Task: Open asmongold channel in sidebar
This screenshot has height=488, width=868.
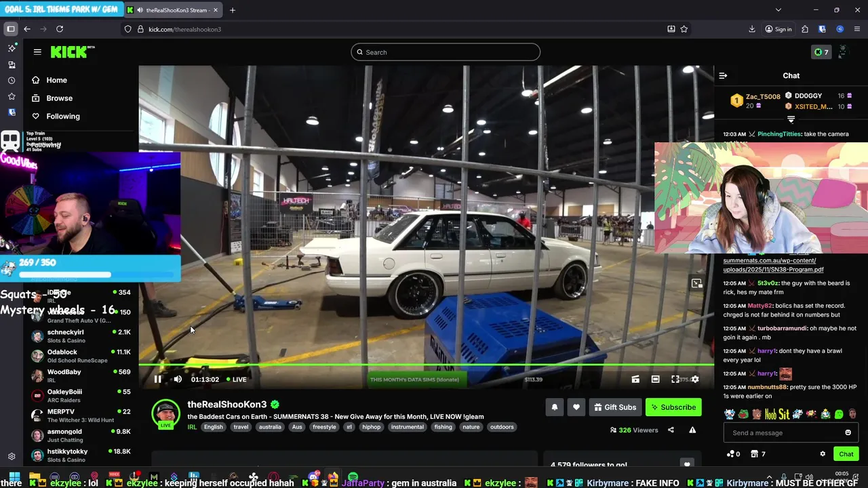Action: [81, 435]
